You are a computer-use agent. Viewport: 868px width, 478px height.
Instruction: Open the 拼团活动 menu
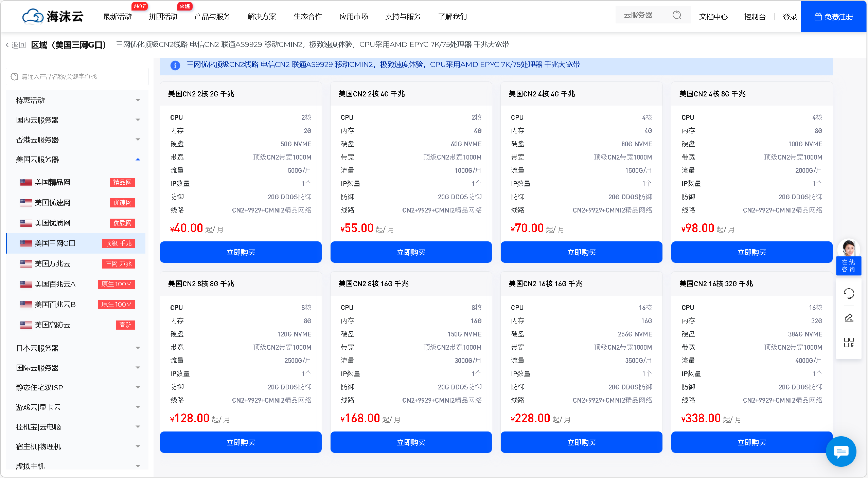(x=163, y=17)
